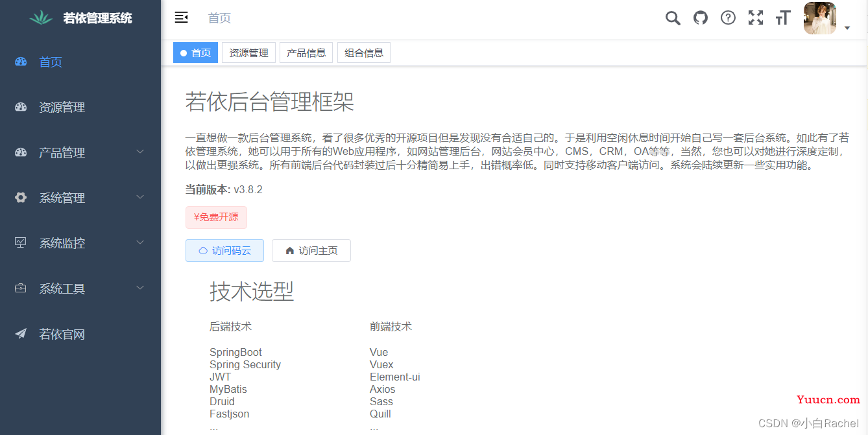Image resolution: width=868 pixels, height=435 pixels.
Task: Click the 访问主页 button
Action: [311, 251]
